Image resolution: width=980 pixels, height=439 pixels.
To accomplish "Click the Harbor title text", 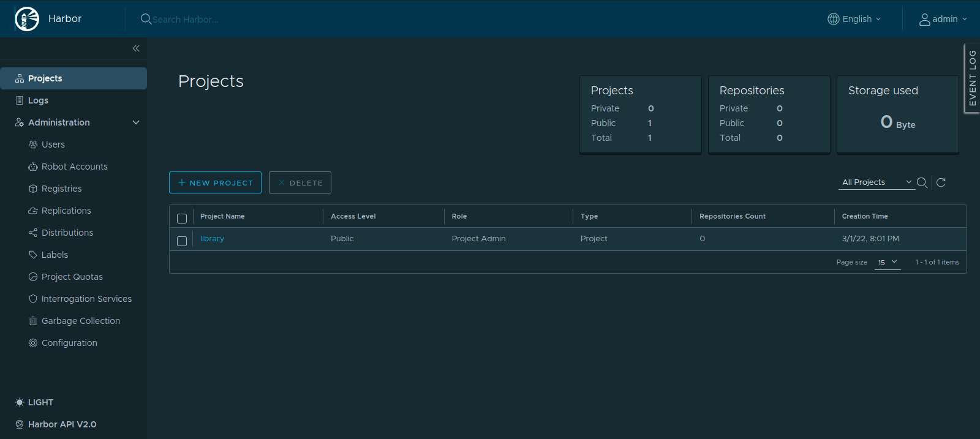I will (65, 19).
